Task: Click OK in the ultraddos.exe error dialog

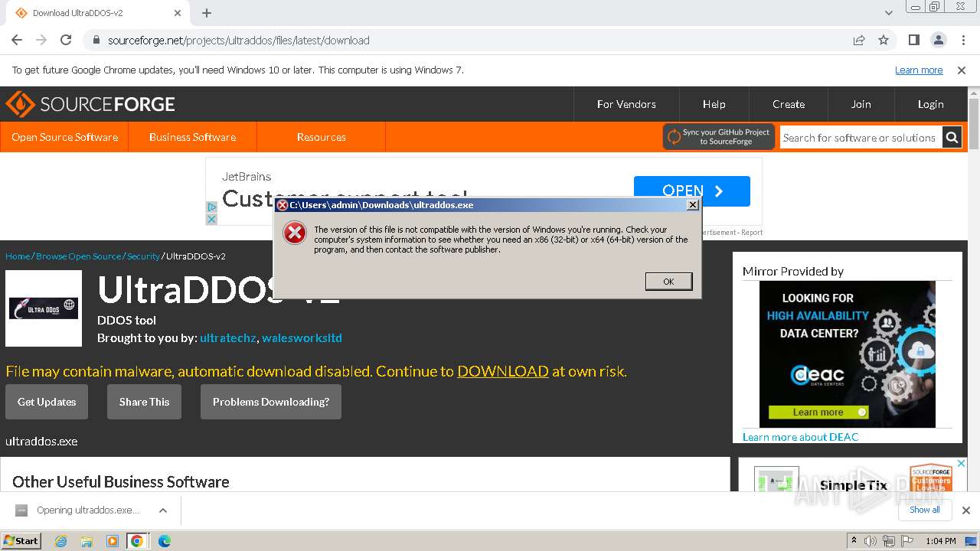Action: (x=668, y=282)
